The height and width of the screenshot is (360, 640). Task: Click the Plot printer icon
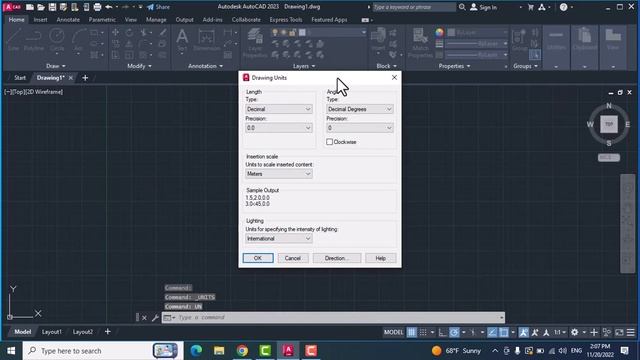tap(97, 7)
